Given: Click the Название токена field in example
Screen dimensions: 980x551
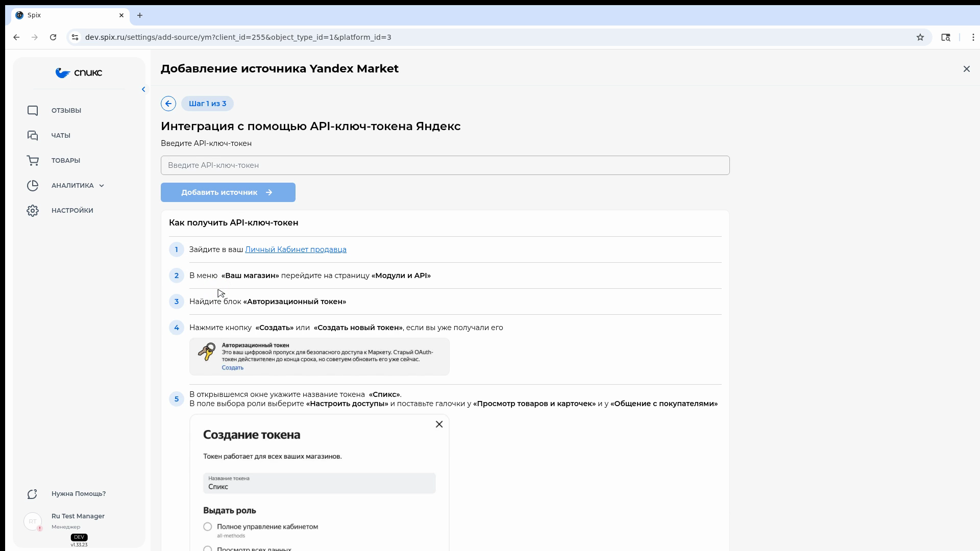Looking at the screenshot, I should tap(320, 483).
